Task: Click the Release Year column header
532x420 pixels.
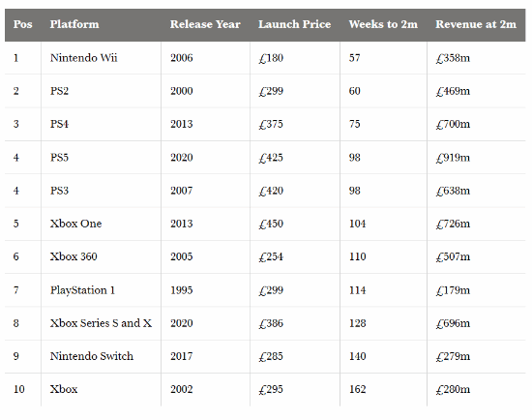Action: tap(205, 24)
